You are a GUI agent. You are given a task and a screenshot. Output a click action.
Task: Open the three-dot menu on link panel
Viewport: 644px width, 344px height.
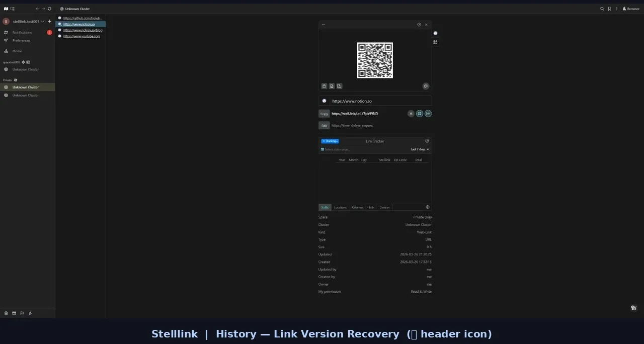coord(324,25)
